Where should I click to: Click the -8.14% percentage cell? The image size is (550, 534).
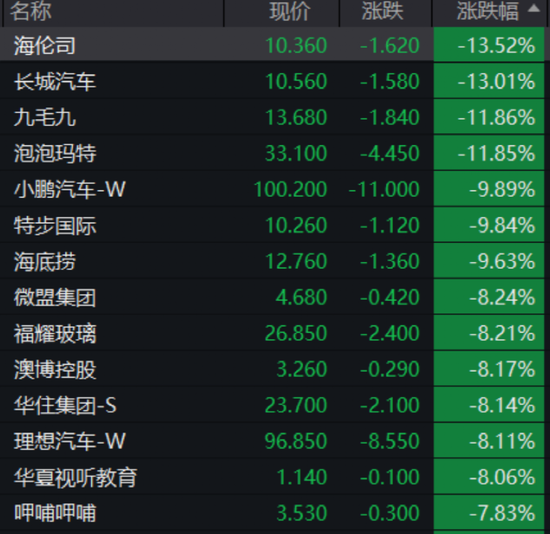[489, 405]
